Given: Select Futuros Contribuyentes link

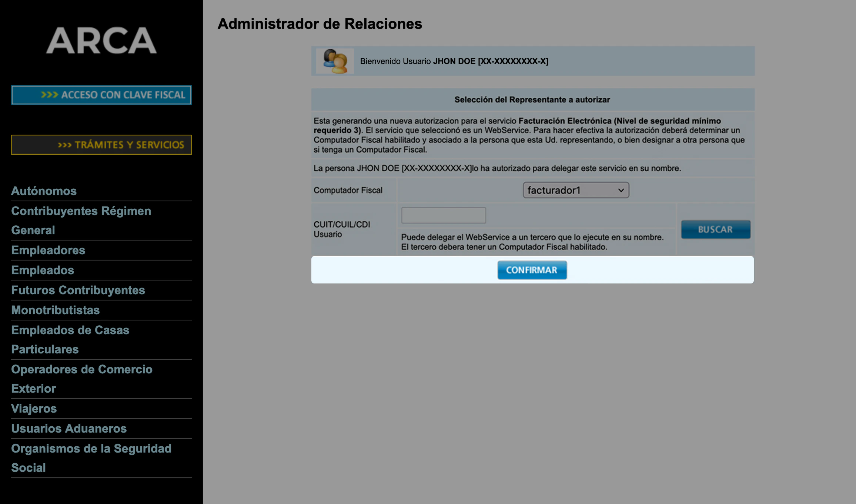Looking at the screenshot, I should 78,290.
